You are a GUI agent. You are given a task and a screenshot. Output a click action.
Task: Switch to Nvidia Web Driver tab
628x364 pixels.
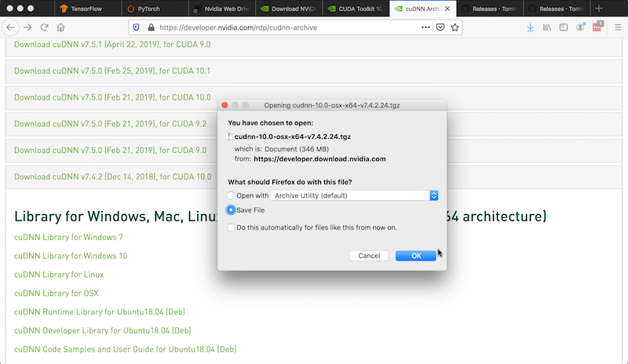[222, 9]
